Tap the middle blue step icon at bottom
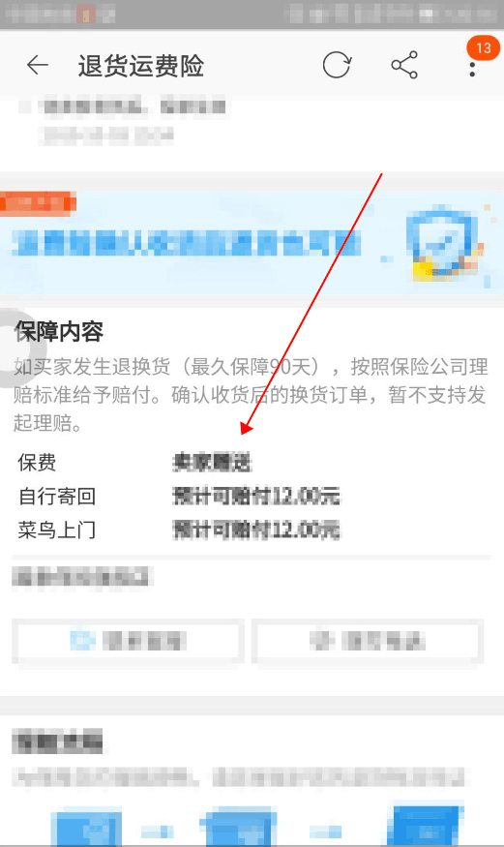504x847 pixels. pyautogui.click(x=238, y=826)
